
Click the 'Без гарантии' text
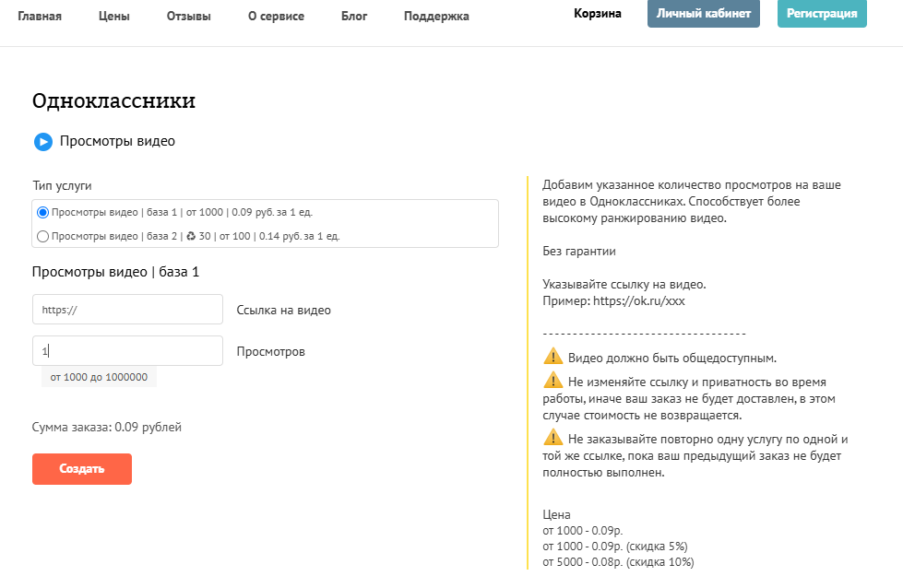[579, 251]
